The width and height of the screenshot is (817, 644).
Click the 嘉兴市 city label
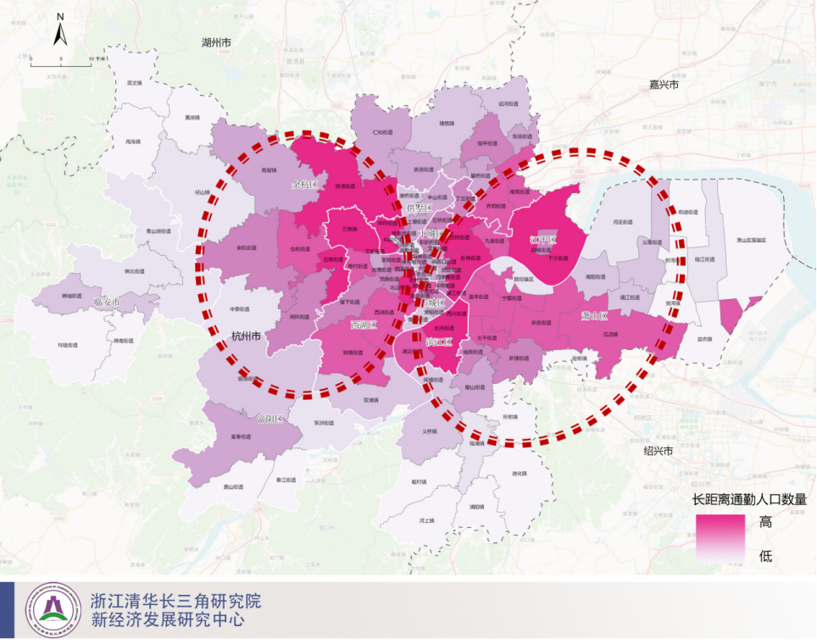coord(665,84)
